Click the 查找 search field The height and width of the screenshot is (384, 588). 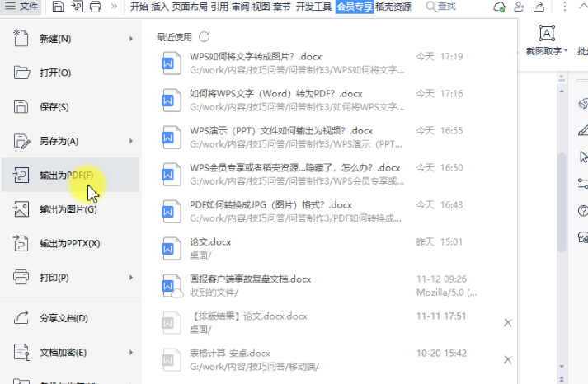click(445, 7)
